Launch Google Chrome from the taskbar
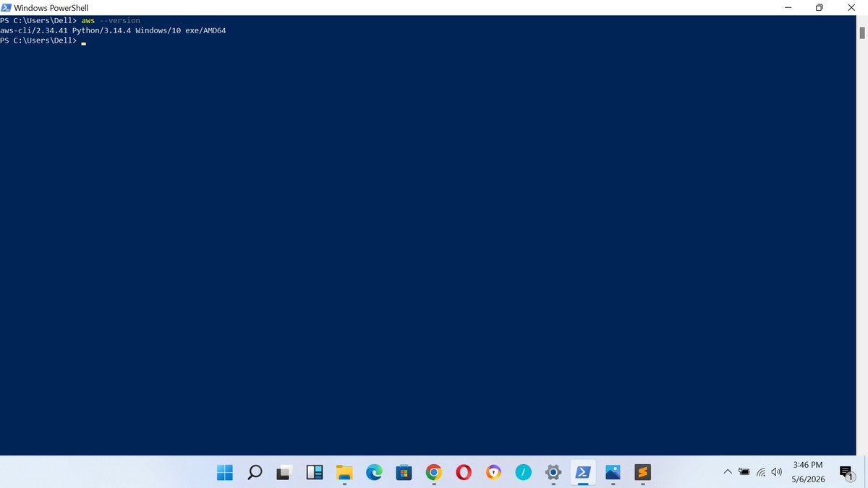868x488 pixels. pos(433,472)
